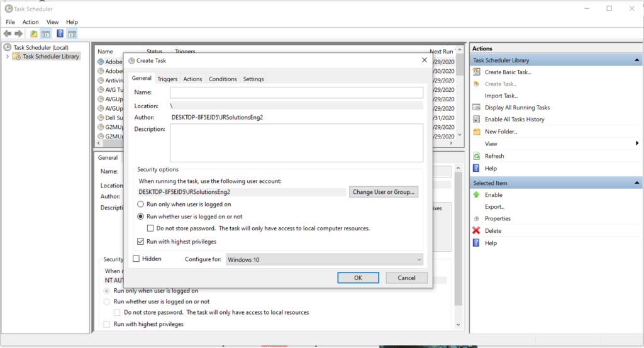Screen dimensions: 644x348
Task: Click the green Refresh icon
Action: (x=477, y=156)
